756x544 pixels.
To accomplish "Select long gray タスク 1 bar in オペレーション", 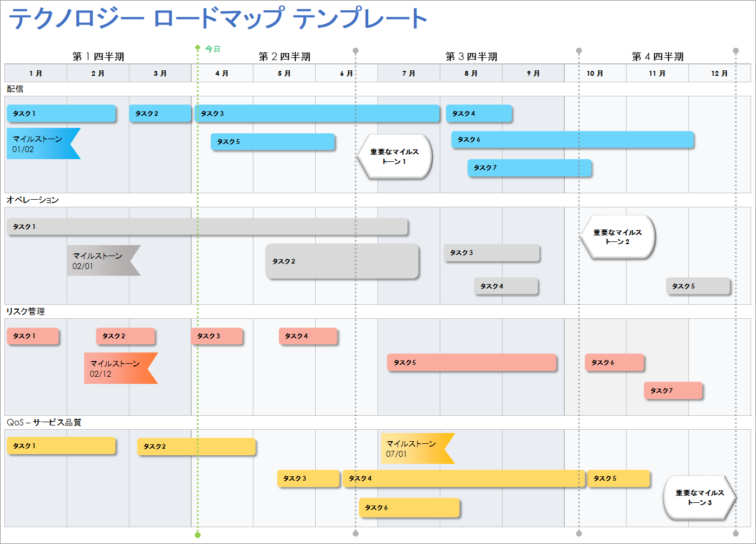I will point(207,227).
